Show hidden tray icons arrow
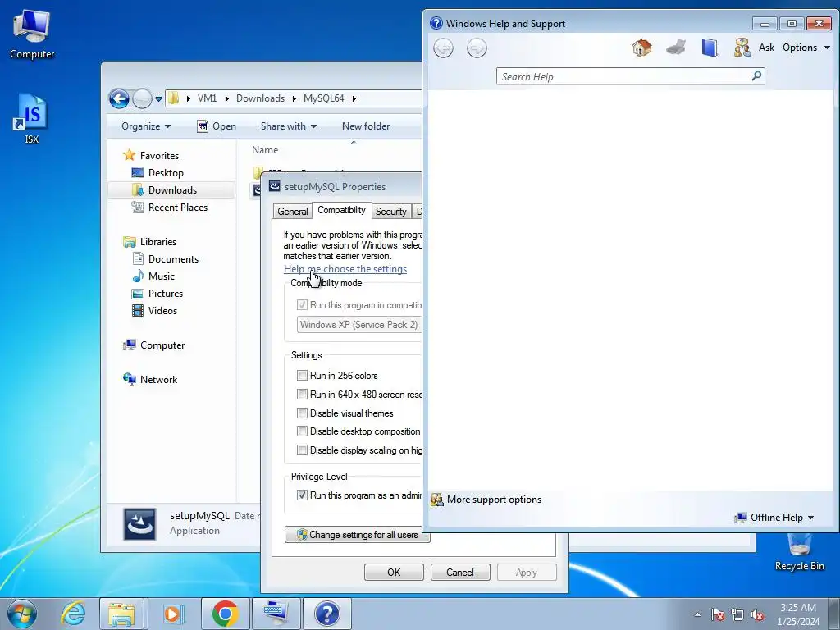 tap(697, 615)
